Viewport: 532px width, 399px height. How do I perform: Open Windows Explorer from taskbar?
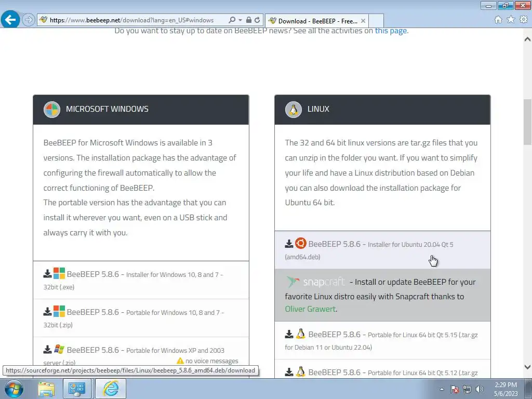(x=46, y=389)
